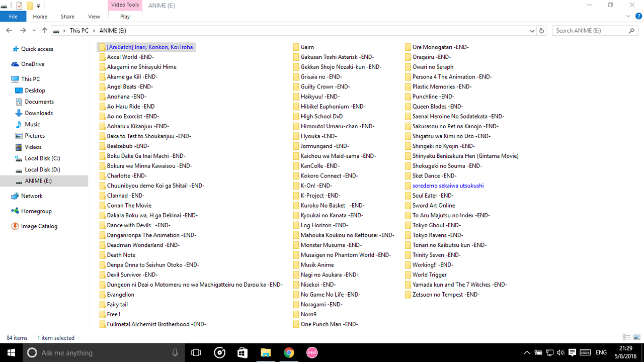Switch to Details view layout

pos(626,337)
